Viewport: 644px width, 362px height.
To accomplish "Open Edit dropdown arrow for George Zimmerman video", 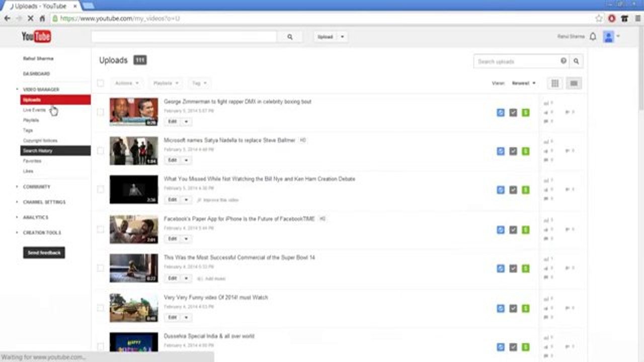I will coord(186,122).
